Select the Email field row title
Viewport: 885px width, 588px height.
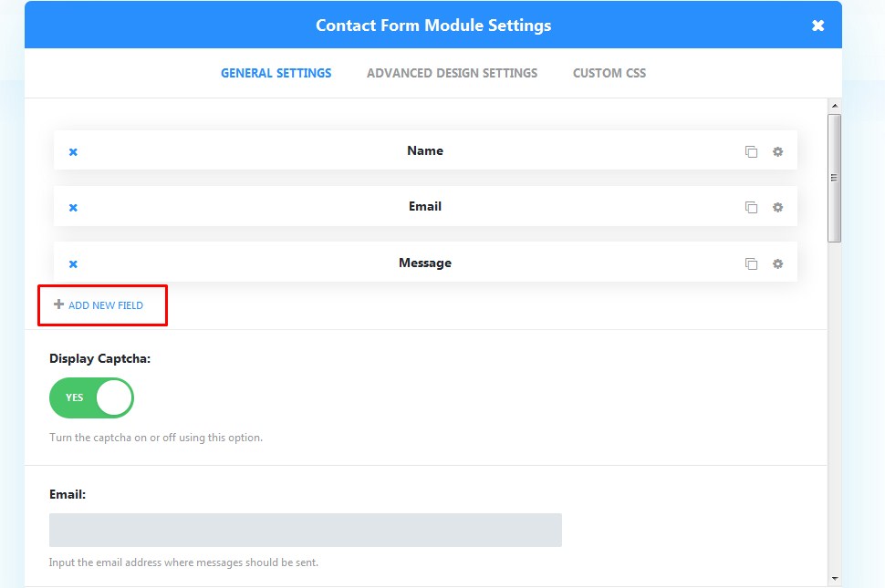click(425, 206)
